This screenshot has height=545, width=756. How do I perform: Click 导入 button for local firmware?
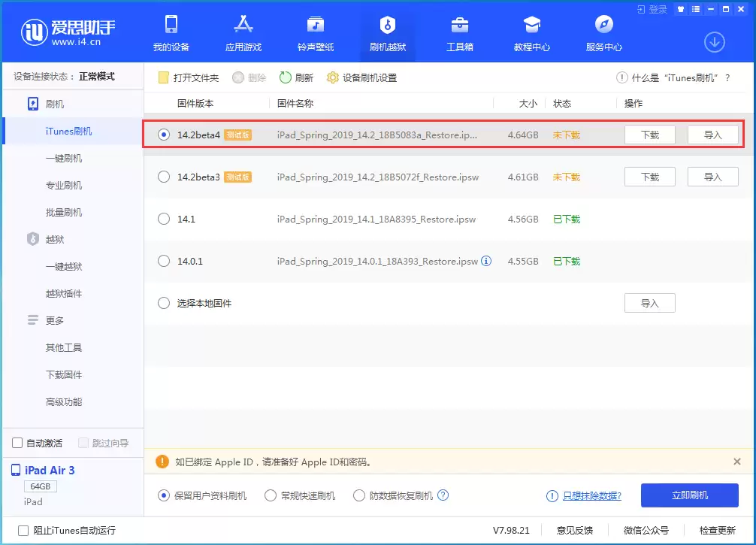pos(649,303)
